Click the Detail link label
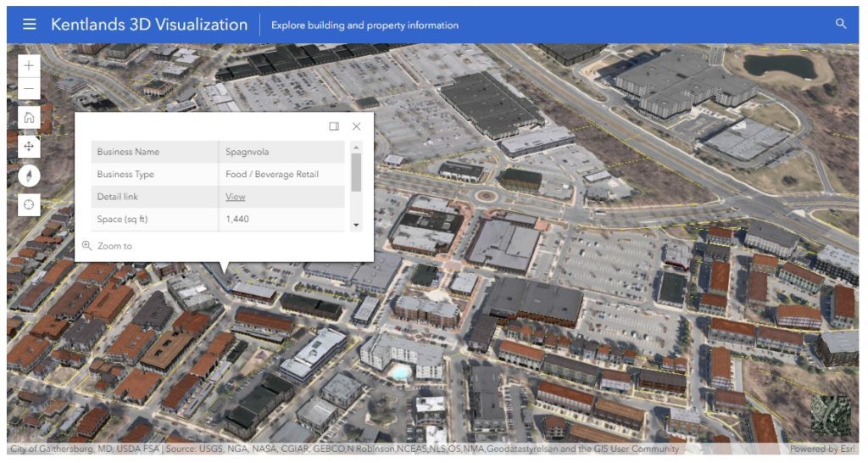This screenshot has width=868, height=463. tap(117, 197)
